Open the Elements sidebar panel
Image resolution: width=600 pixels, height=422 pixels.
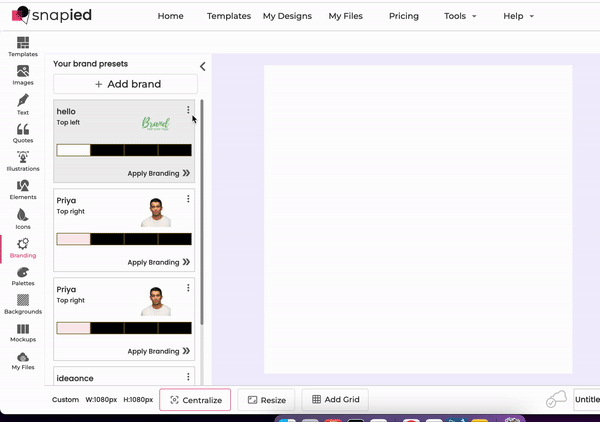coord(23,190)
